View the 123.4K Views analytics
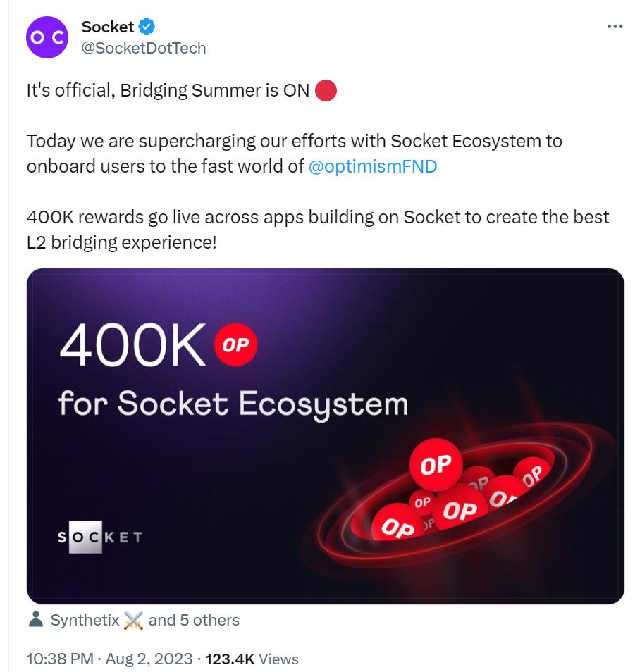The image size is (635, 672). coord(252,659)
